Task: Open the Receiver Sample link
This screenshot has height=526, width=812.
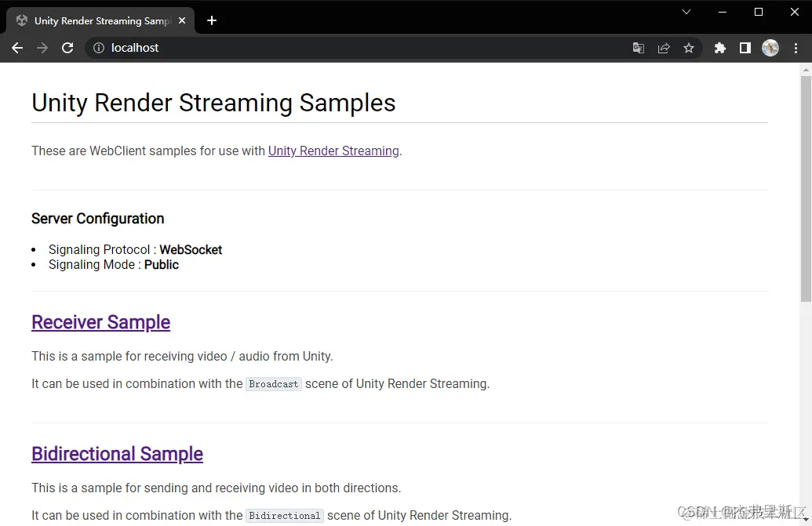Action: [101, 322]
